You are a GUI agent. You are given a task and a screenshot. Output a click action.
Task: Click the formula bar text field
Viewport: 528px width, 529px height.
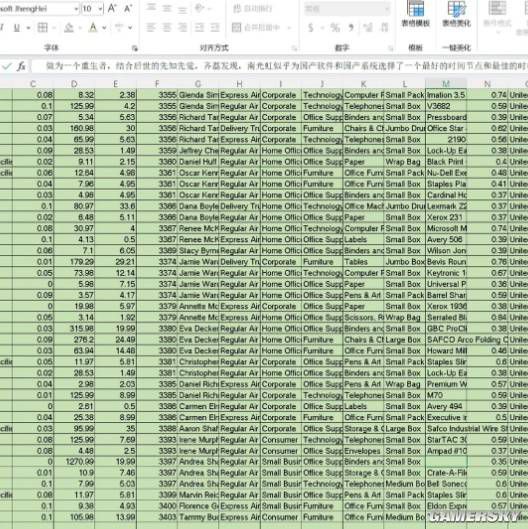point(280,66)
